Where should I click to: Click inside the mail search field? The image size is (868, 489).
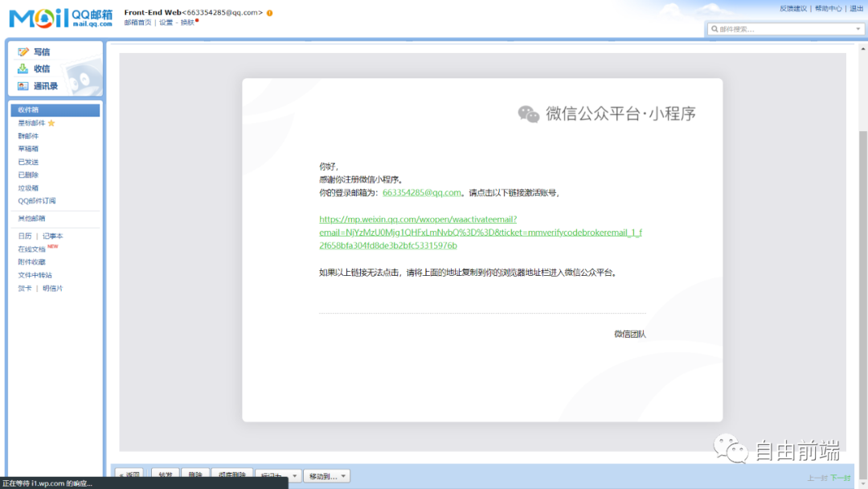coord(786,29)
